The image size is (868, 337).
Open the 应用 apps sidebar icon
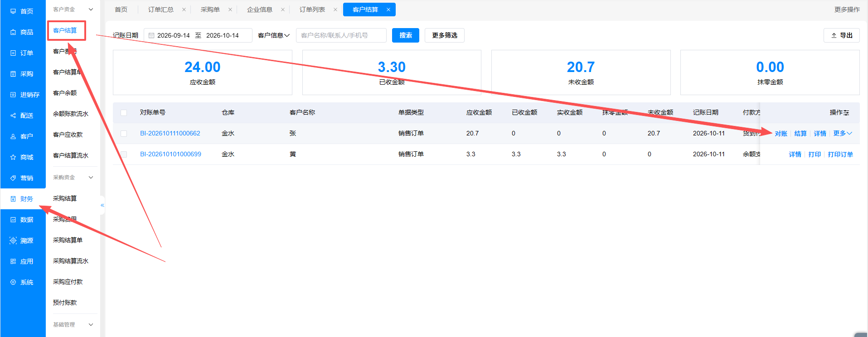(x=13, y=261)
